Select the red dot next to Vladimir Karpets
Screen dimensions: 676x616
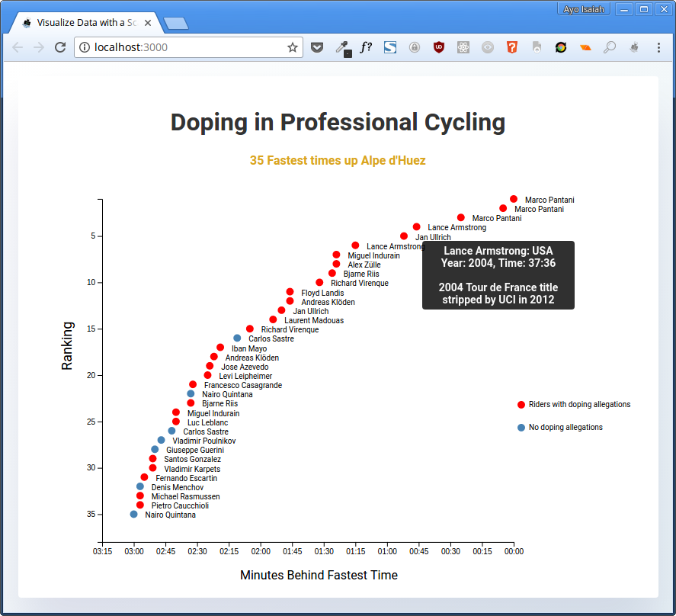152,468
